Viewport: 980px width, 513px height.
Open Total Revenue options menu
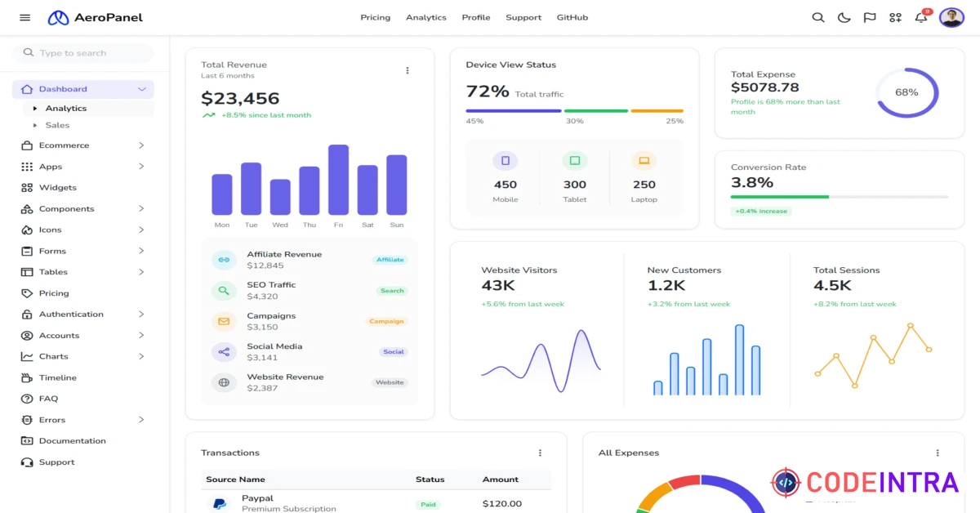[408, 70]
